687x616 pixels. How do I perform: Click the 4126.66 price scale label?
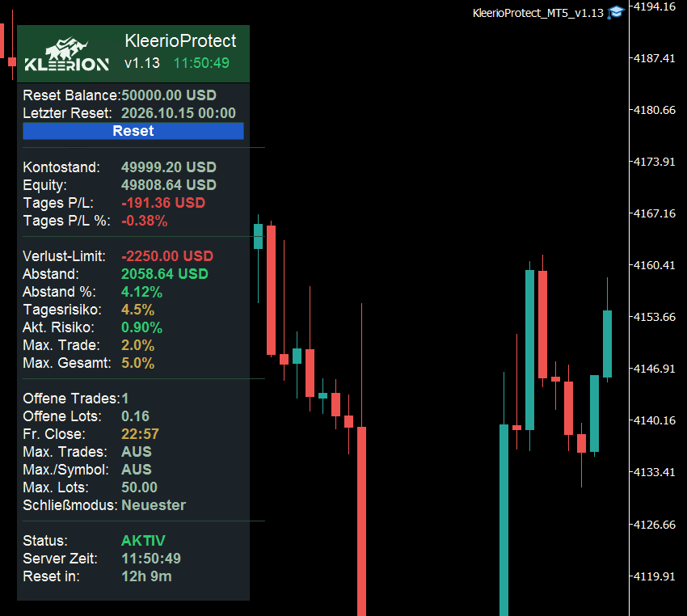click(655, 525)
